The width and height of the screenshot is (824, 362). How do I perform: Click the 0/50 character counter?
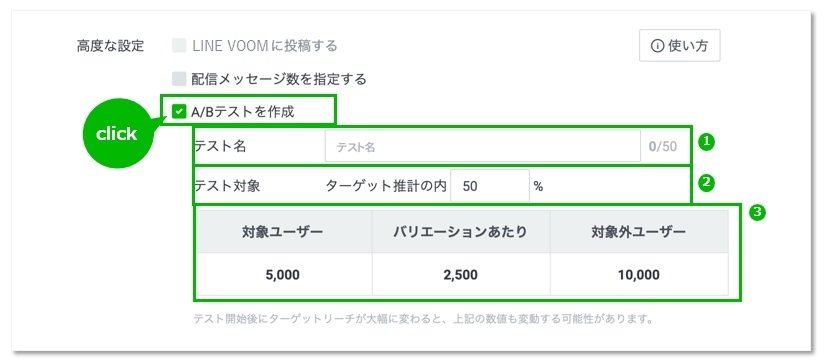point(663,147)
